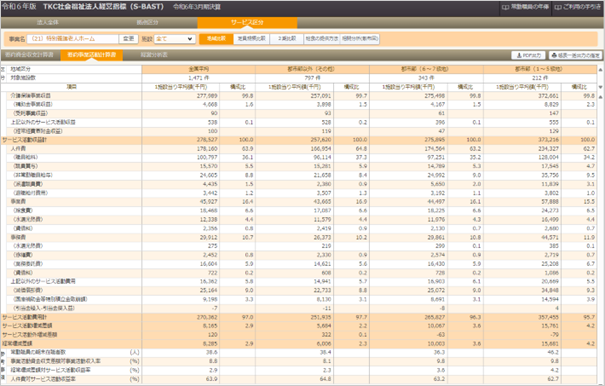
Task: Click the 変更 button next to 事業名
Action: point(128,39)
